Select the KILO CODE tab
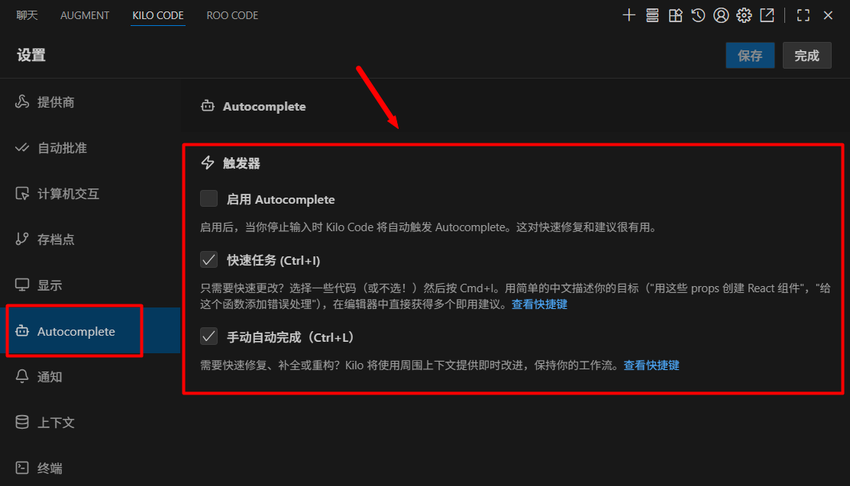This screenshot has height=486, width=850. [158, 15]
